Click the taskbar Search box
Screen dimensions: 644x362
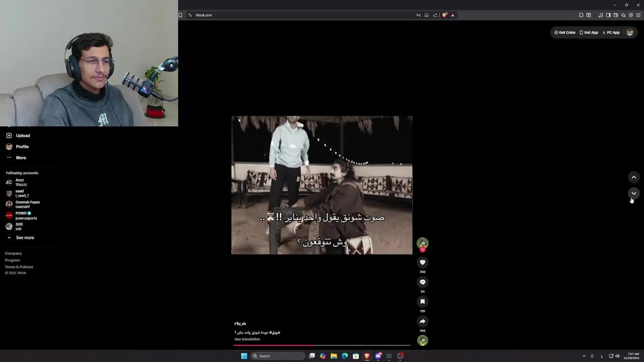(278, 356)
